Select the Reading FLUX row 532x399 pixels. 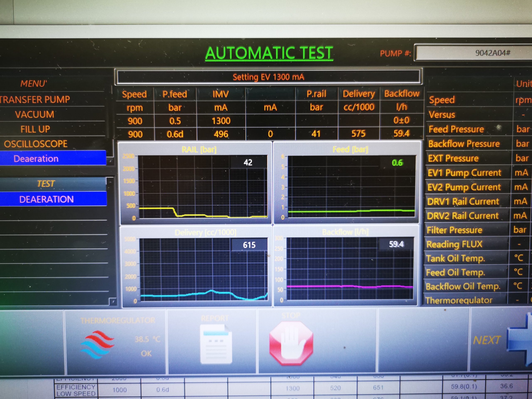(454, 244)
